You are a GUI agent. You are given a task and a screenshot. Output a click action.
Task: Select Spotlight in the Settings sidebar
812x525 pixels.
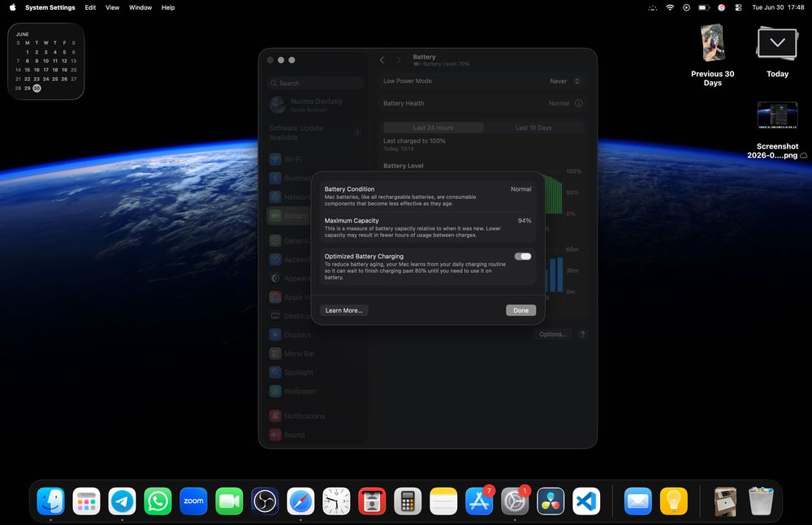[315, 372]
